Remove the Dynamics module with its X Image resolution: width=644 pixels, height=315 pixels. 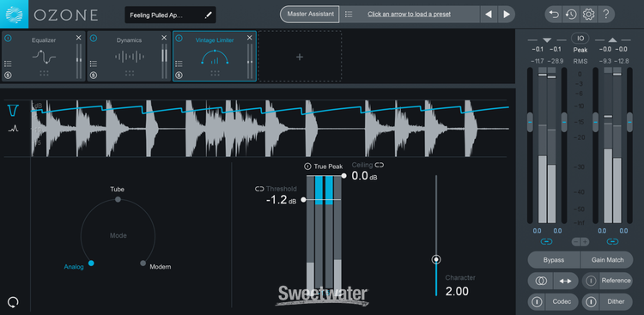(x=164, y=38)
